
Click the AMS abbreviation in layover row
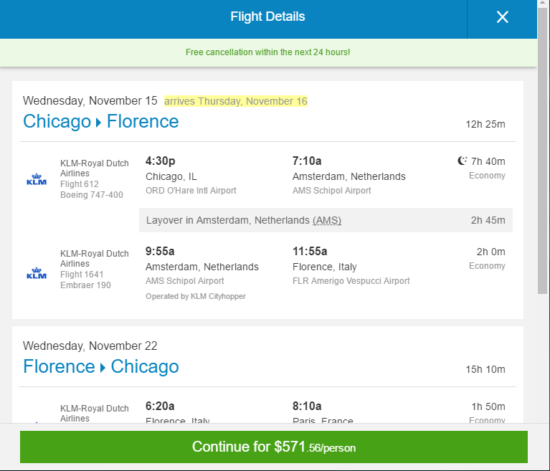327,220
